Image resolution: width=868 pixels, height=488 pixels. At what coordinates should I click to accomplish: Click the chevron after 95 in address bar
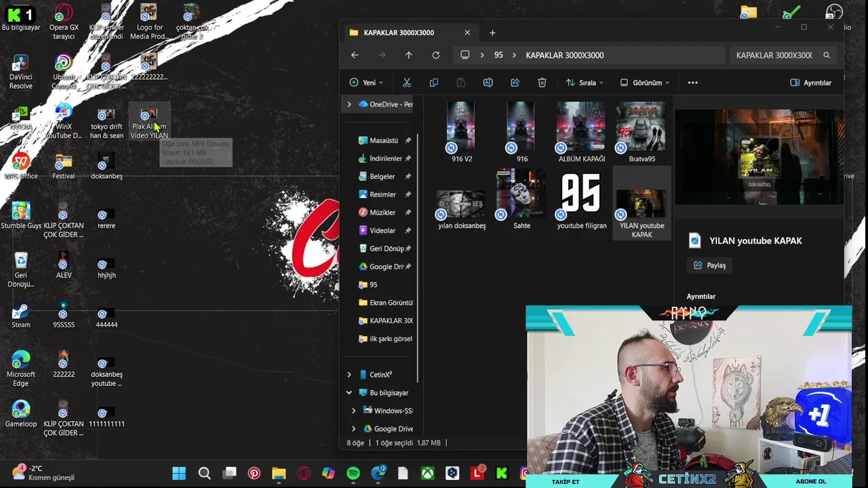(x=514, y=55)
